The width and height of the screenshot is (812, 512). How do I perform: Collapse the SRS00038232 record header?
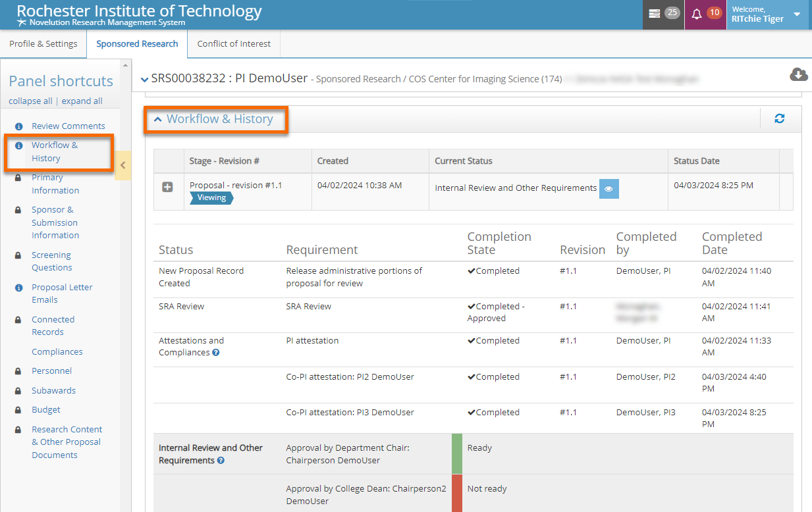pos(144,79)
